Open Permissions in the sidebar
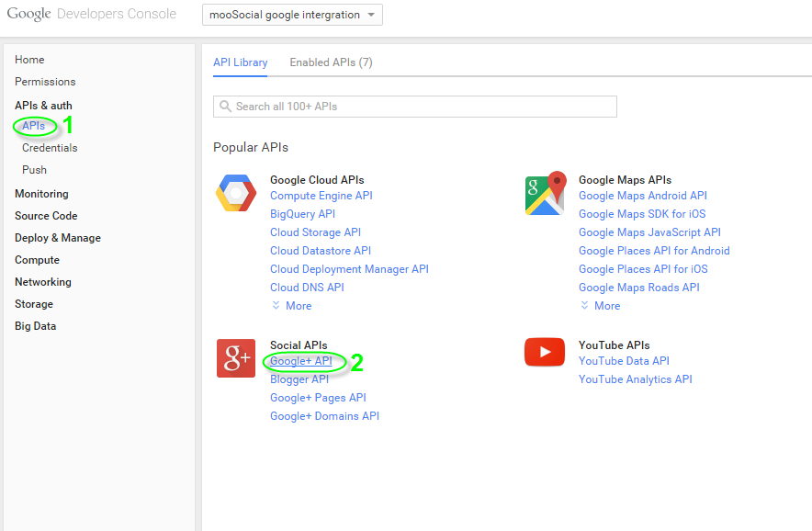The width and height of the screenshot is (812, 531). tap(45, 82)
